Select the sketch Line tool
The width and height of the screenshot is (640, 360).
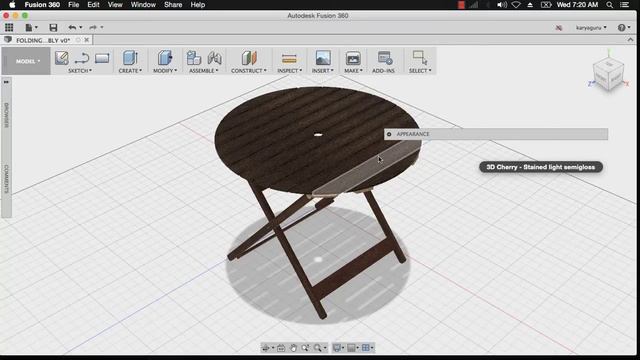point(82,58)
